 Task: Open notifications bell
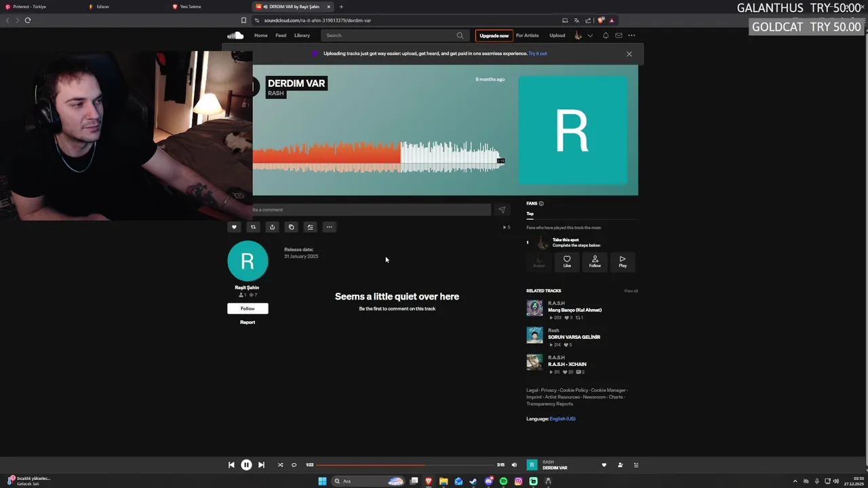[606, 35]
